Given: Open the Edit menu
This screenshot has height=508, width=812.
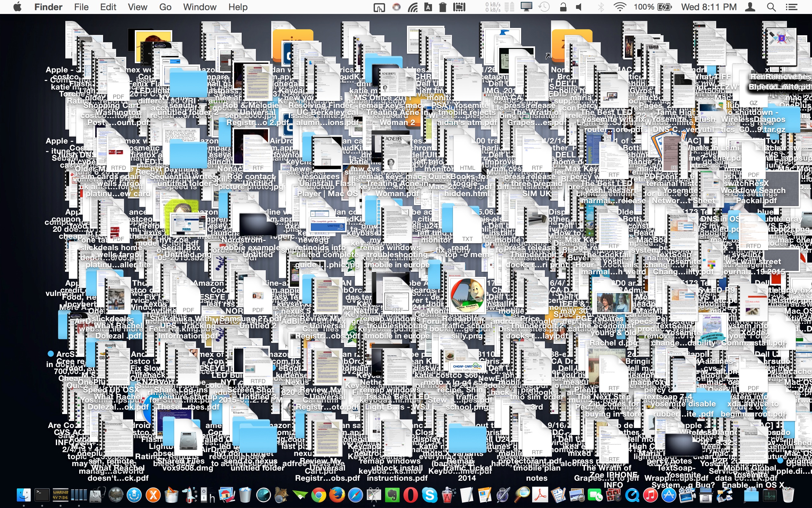Looking at the screenshot, I should 108,7.
